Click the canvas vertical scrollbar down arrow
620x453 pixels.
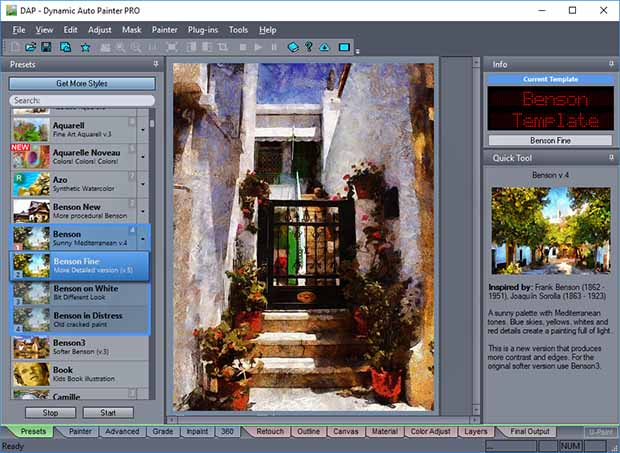(x=476, y=410)
